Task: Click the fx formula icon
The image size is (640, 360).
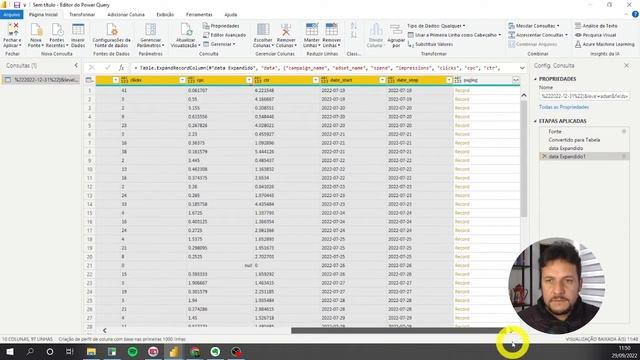Action: click(x=121, y=68)
